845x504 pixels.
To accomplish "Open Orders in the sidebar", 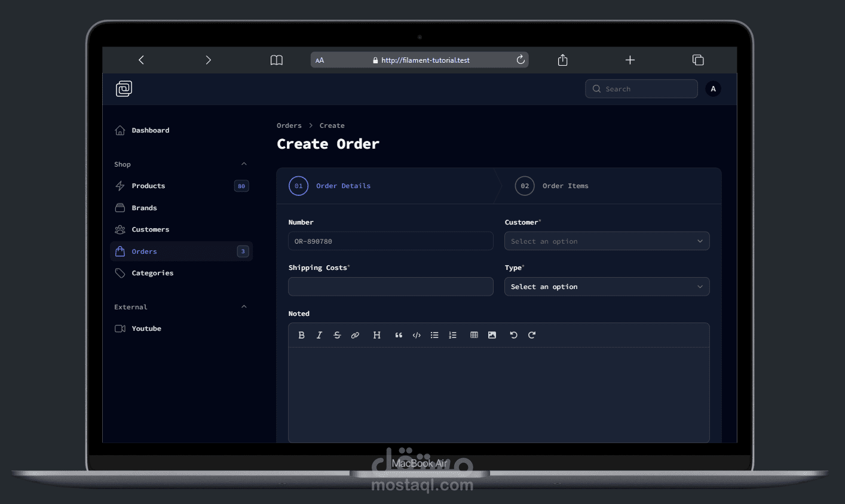I will click(181, 251).
